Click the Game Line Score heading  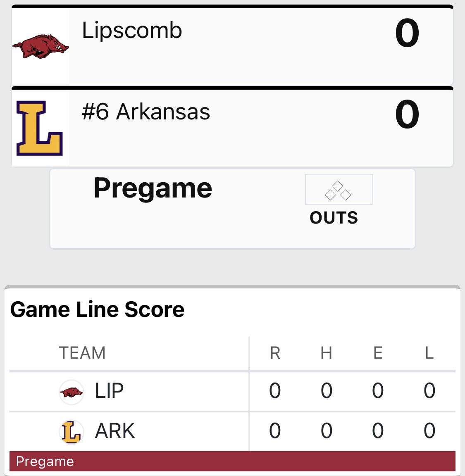click(x=97, y=309)
